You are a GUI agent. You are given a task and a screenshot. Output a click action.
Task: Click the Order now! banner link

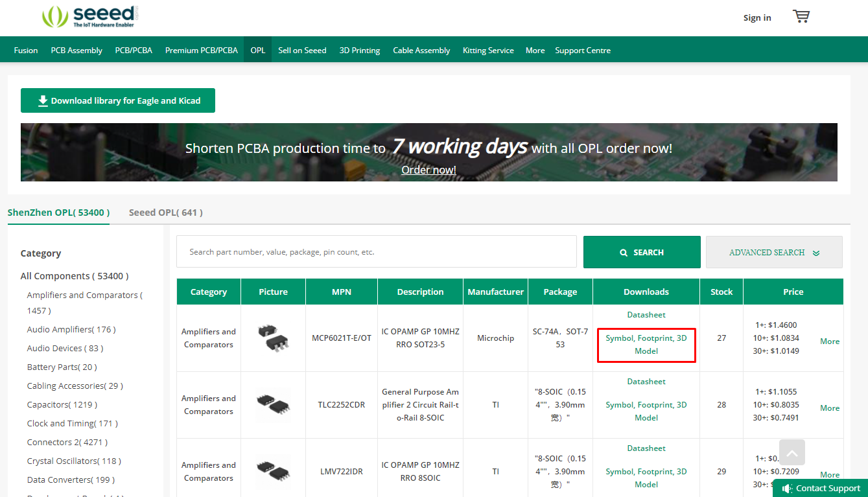pos(428,170)
